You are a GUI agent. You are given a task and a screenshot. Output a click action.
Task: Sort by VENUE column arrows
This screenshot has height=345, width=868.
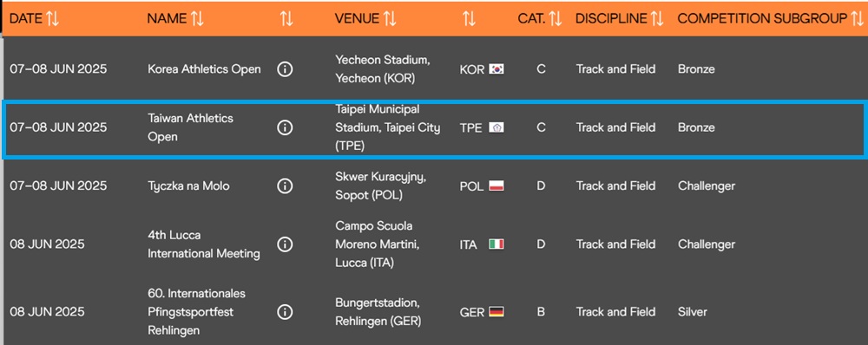(390, 19)
